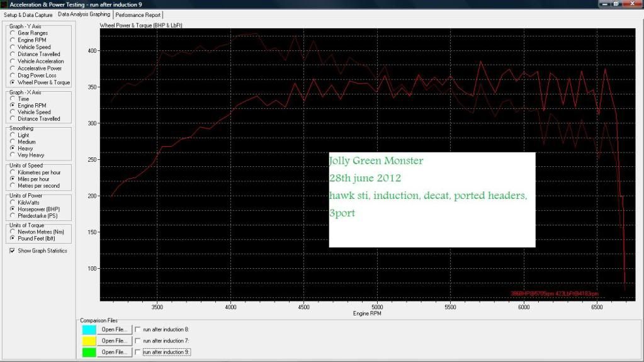Click the application icon in title bar
This screenshot has width=644, height=362.
[5, 4]
